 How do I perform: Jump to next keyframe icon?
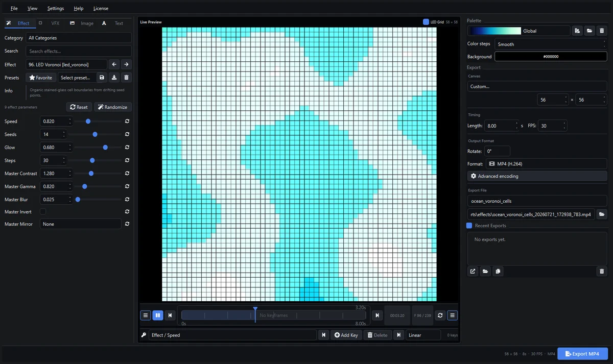pos(399,335)
